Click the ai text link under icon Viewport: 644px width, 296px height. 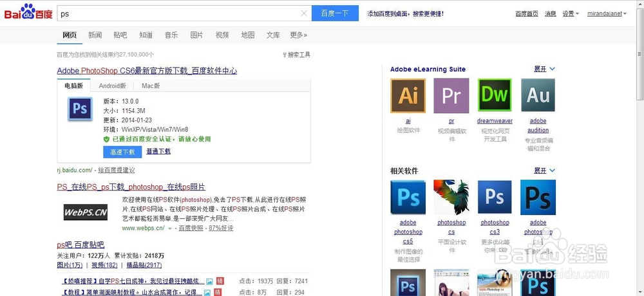(x=408, y=121)
